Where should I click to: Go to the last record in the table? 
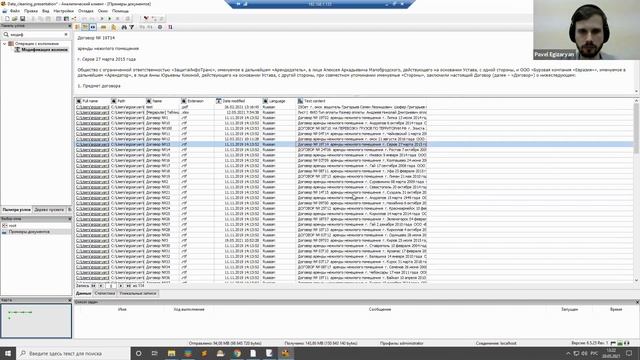(128, 286)
